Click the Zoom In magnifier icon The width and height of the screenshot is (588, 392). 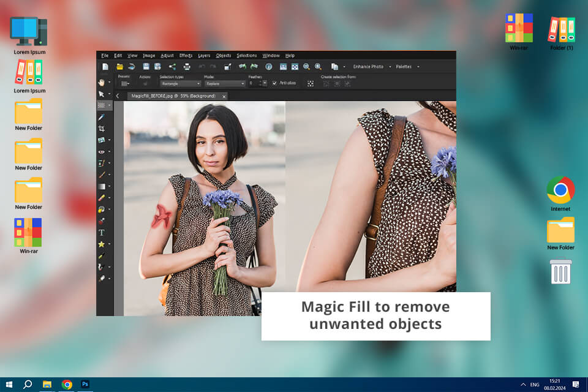(318, 67)
